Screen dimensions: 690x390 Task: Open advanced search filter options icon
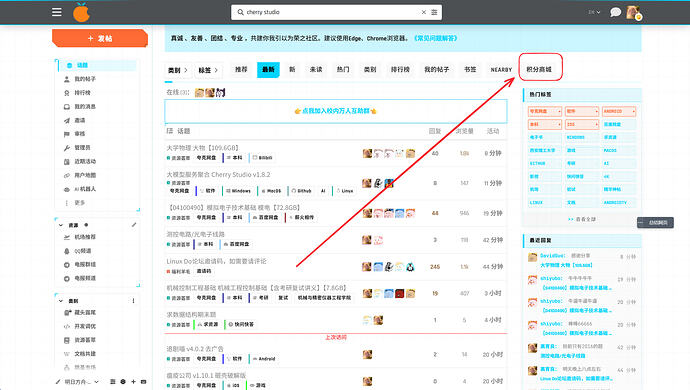pos(434,12)
